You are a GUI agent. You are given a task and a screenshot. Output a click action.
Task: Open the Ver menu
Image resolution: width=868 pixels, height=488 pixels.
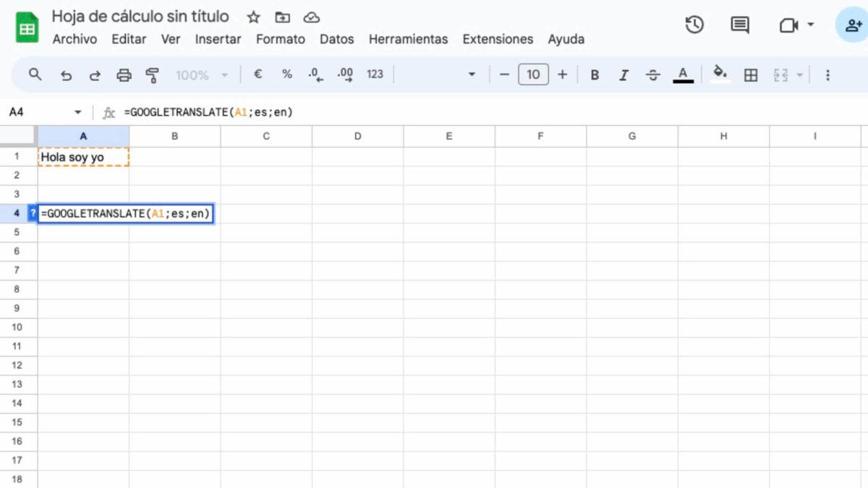(x=171, y=39)
